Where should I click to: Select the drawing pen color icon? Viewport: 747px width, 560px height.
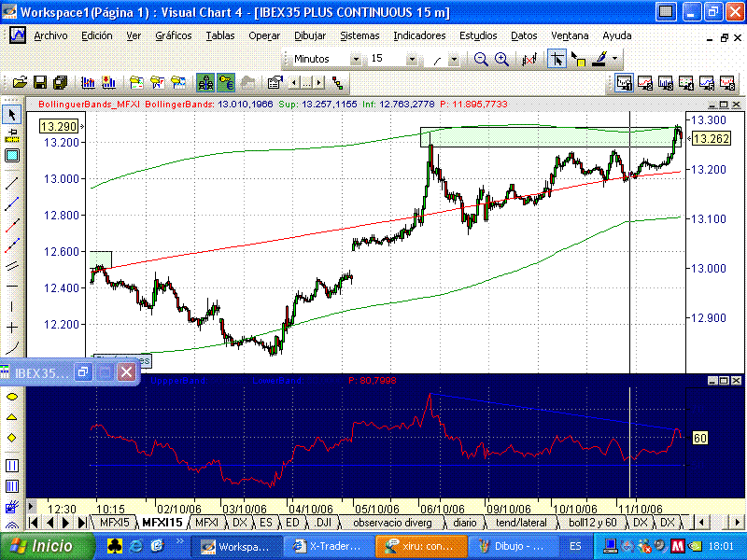tap(600, 59)
